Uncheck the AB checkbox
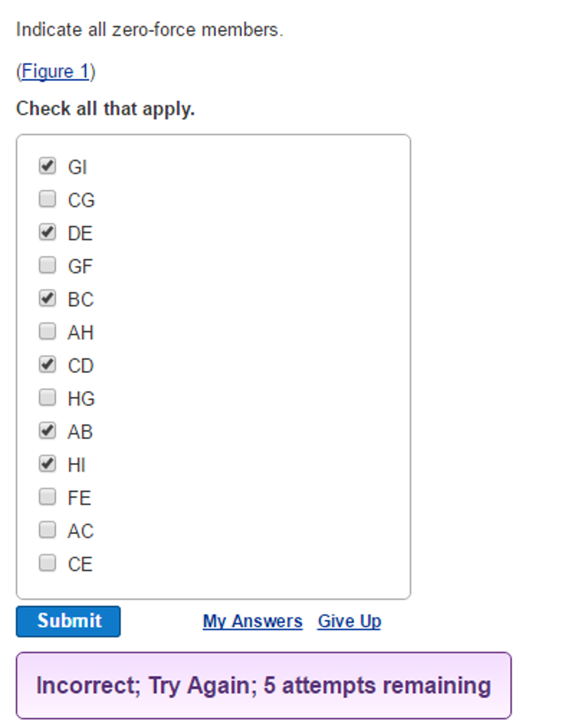The height and width of the screenshot is (728, 578). coord(47,430)
